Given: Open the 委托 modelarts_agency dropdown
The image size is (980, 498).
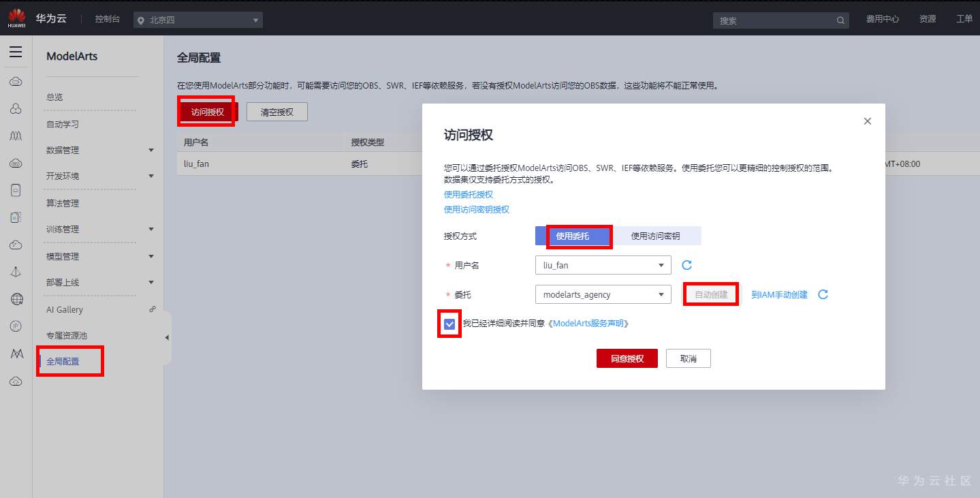Looking at the screenshot, I should [x=603, y=294].
